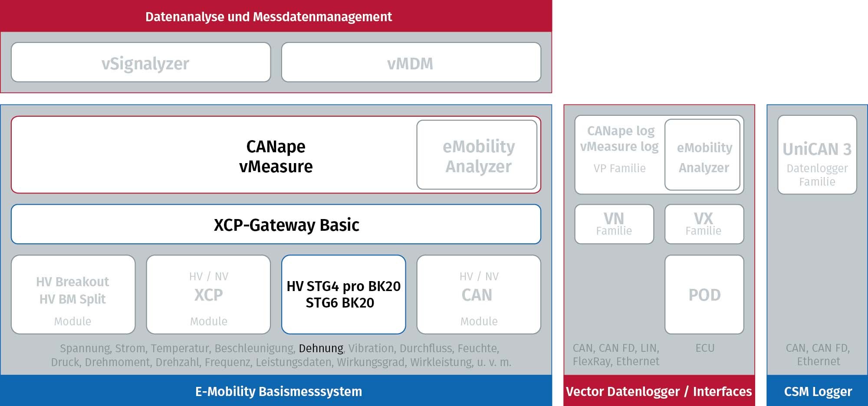Viewport: 868px width, 406px height.
Task: Open HV Breakout HV BM Split module
Action: tap(73, 295)
